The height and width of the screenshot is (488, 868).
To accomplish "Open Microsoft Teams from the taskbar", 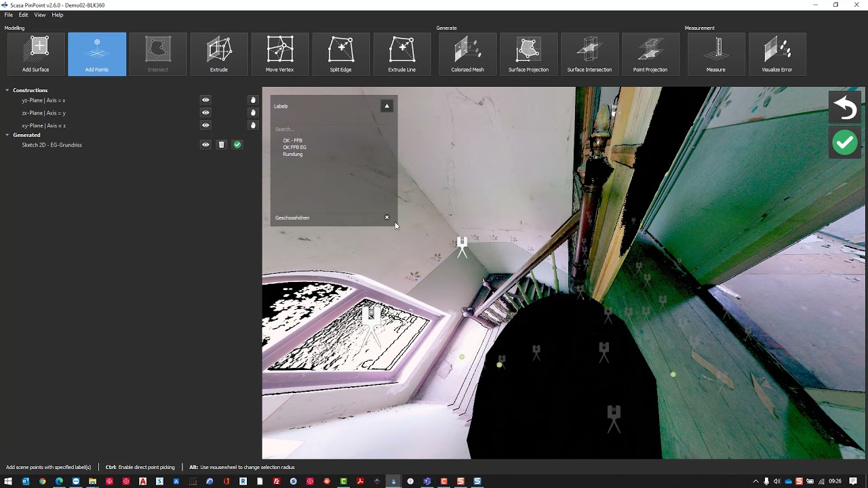I will coord(427,481).
